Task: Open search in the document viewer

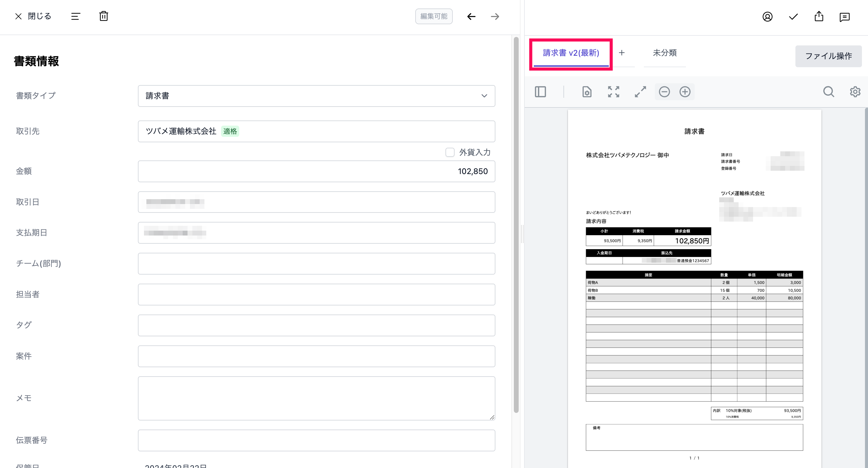Action: click(x=829, y=92)
